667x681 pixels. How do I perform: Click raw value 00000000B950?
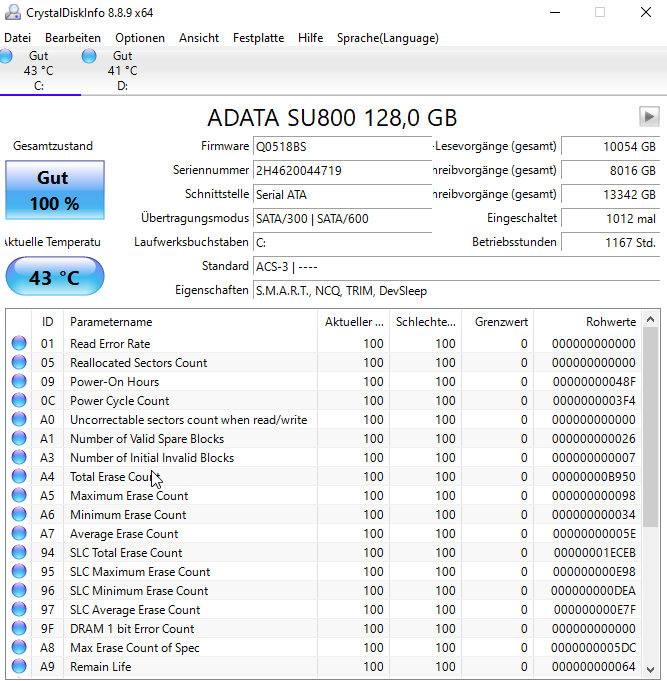(594, 476)
